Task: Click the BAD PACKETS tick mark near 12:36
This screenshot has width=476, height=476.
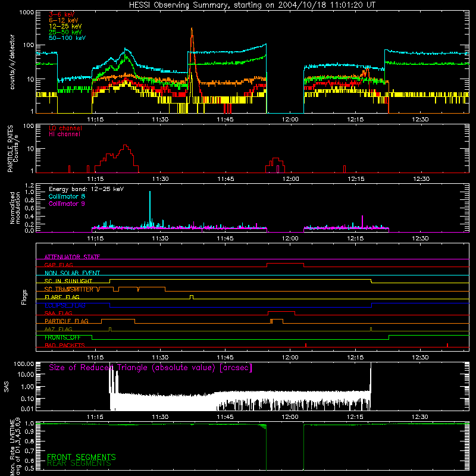Action: click(x=447, y=345)
